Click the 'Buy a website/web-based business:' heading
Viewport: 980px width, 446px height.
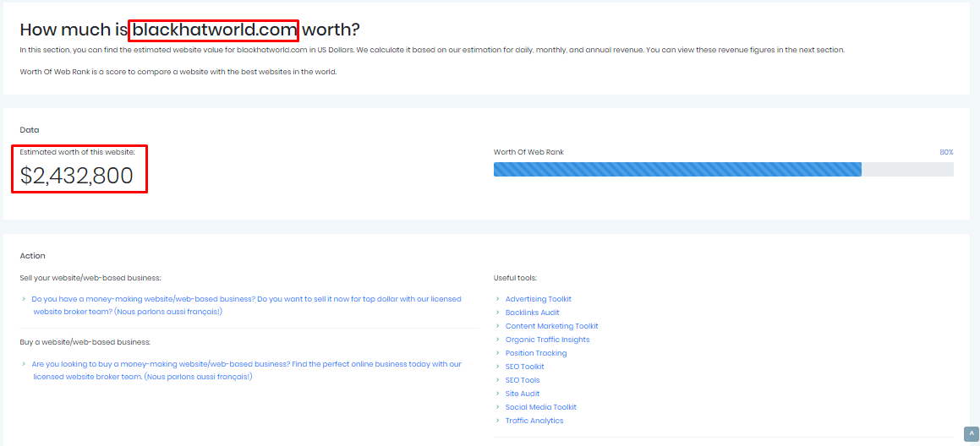(x=85, y=342)
